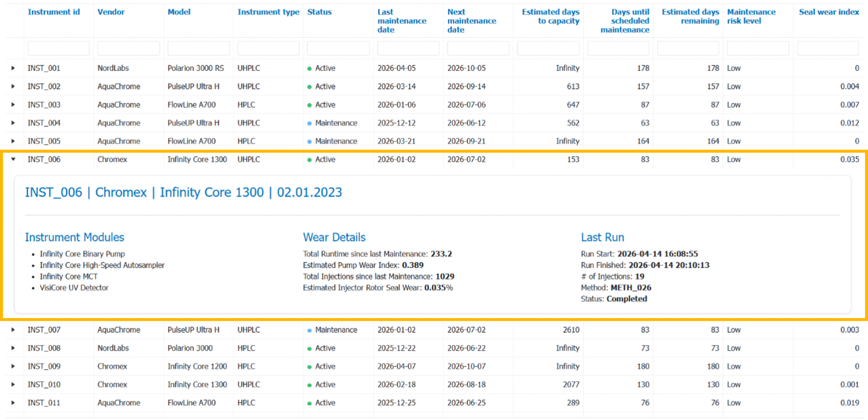The height and width of the screenshot is (420, 868).
Task: Click the Wear Details heading
Action: click(334, 237)
